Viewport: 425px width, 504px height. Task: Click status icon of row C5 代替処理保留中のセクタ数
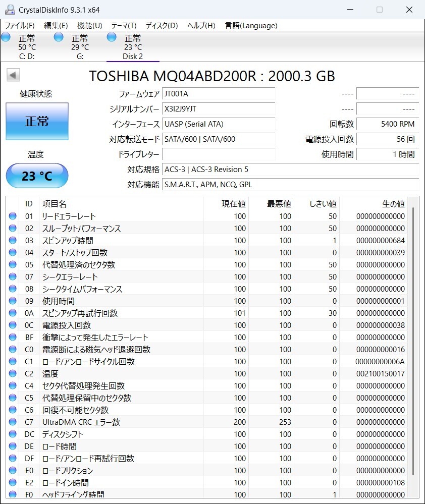point(13,398)
